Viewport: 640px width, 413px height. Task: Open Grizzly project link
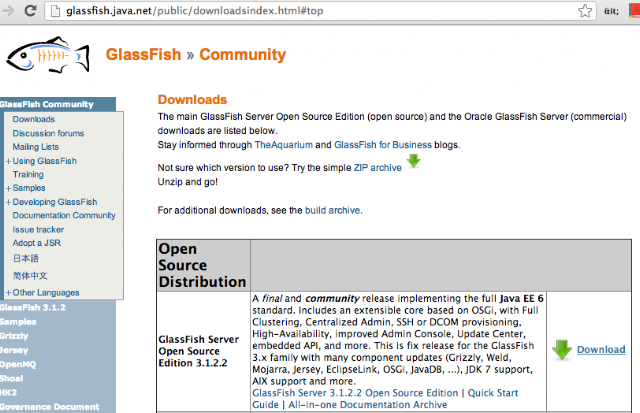[x=14, y=336]
